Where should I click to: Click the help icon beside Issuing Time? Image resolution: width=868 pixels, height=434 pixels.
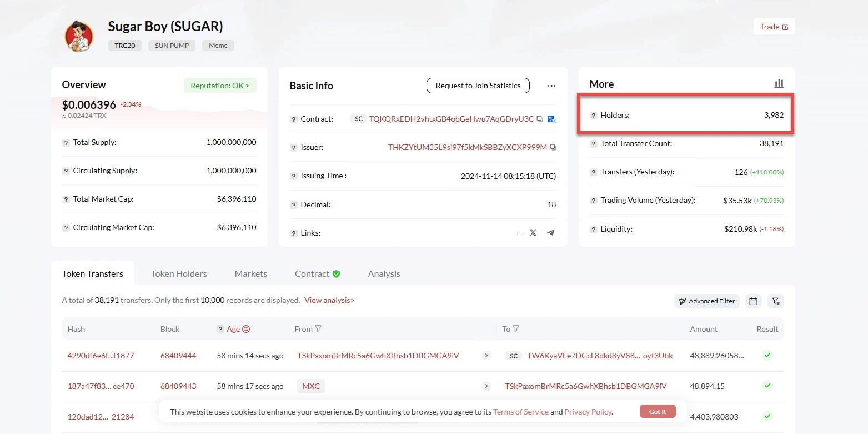pos(294,176)
